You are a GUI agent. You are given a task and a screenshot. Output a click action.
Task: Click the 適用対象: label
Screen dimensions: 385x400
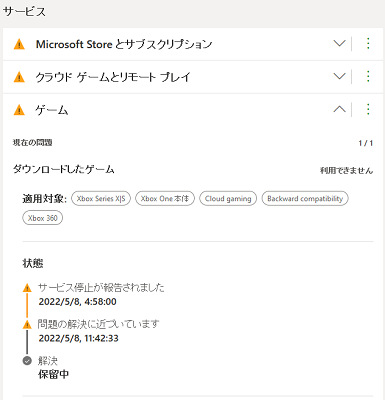pos(44,199)
